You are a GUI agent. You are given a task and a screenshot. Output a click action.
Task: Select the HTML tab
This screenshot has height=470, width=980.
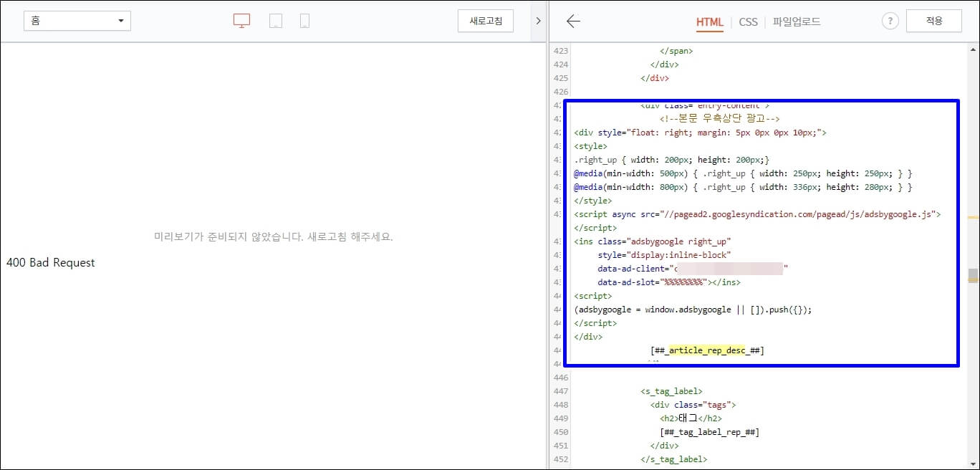pos(710,21)
